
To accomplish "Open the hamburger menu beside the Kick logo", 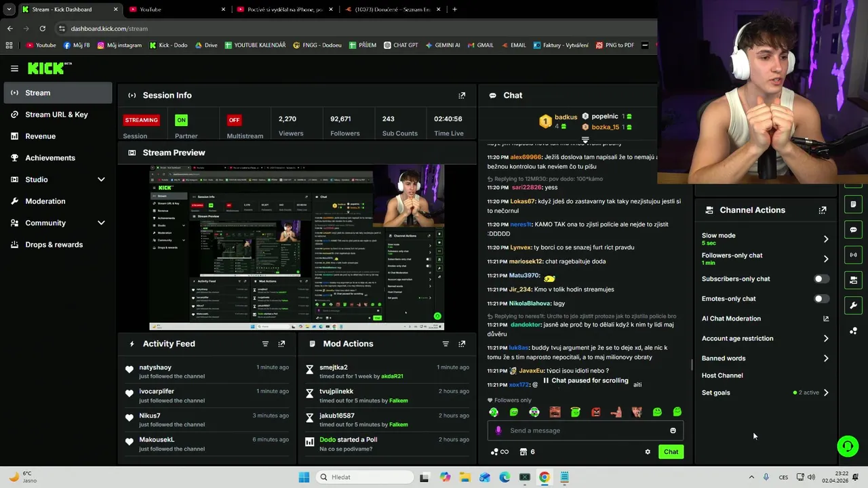I will tap(14, 68).
